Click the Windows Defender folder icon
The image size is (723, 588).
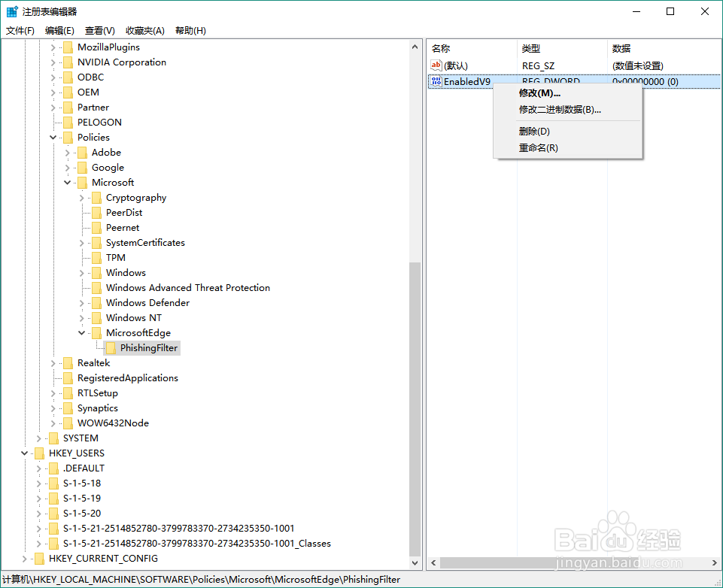tap(96, 303)
